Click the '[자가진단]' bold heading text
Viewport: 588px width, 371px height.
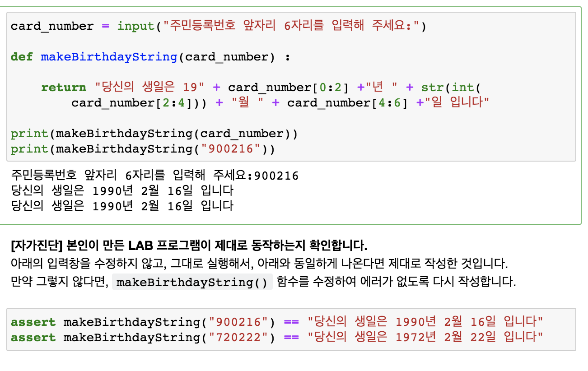(189, 246)
